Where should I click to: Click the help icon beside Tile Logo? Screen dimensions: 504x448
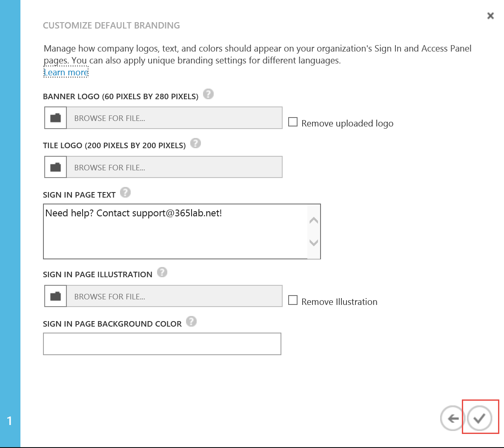195,143
